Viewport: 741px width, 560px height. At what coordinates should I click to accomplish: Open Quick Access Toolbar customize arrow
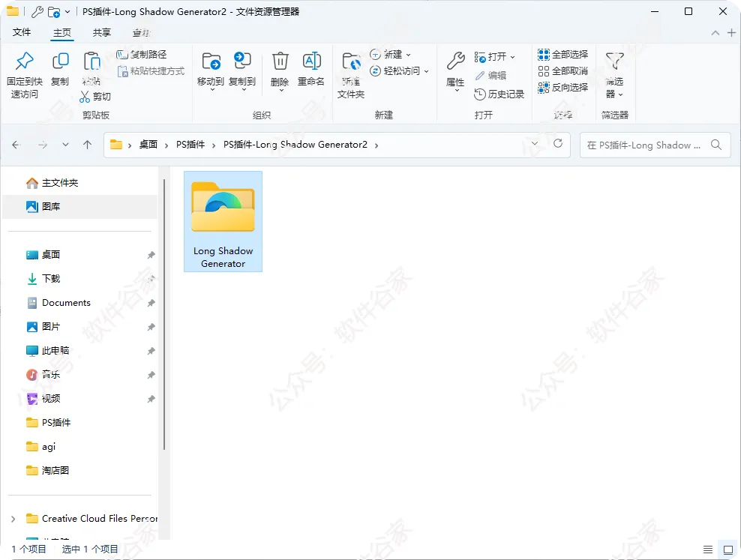coord(67,12)
